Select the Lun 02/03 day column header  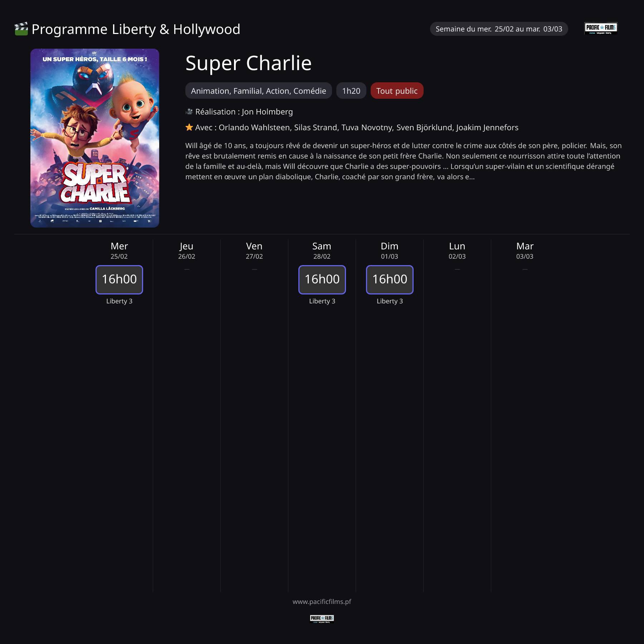point(457,250)
